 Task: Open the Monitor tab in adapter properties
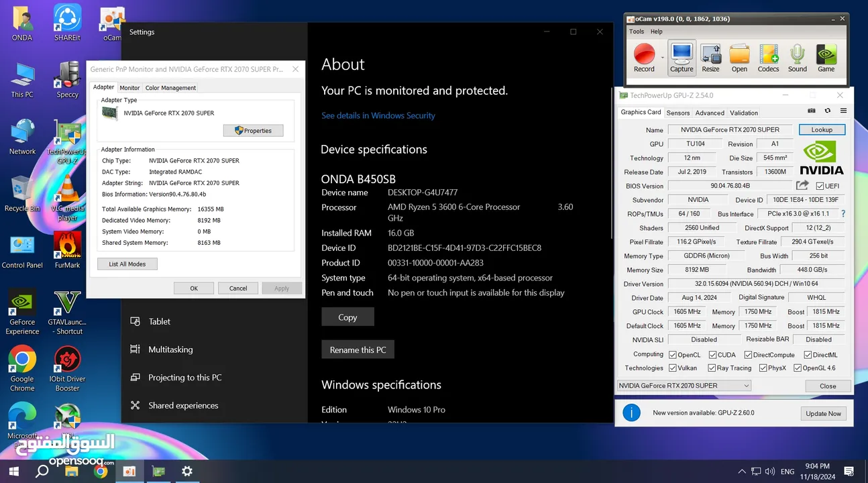pos(129,88)
